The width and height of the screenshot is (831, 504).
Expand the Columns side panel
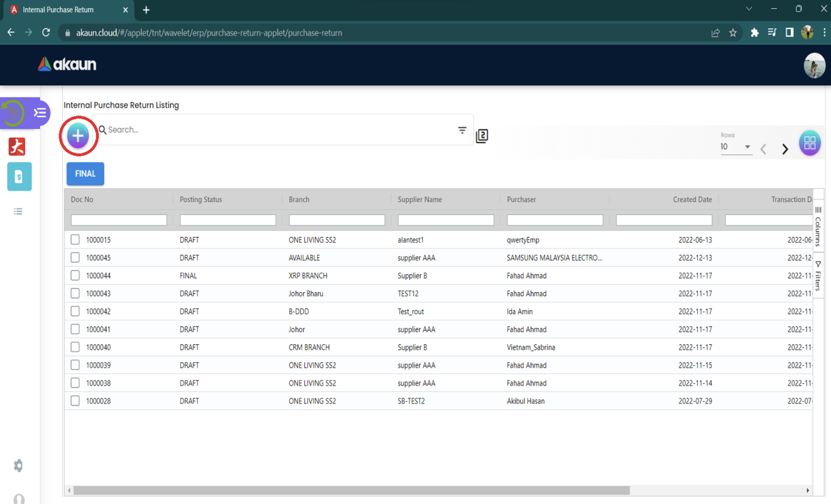[817, 227]
